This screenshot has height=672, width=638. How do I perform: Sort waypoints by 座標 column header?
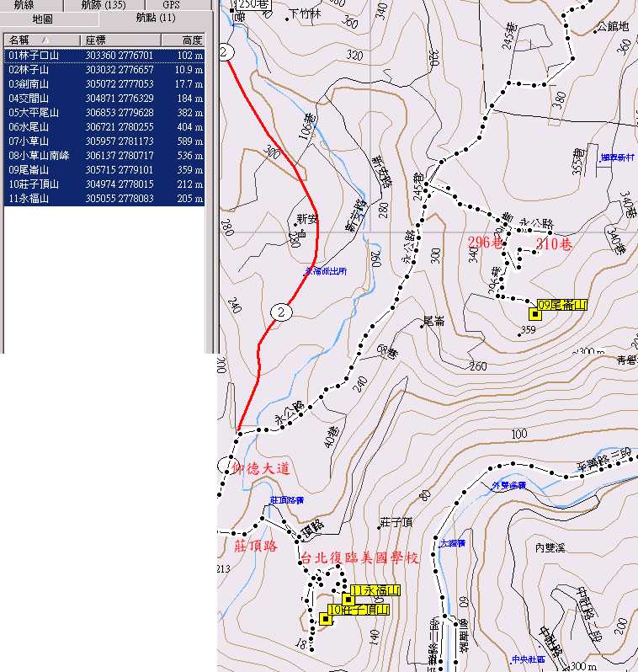pyautogui.click(x=120, y=40)
